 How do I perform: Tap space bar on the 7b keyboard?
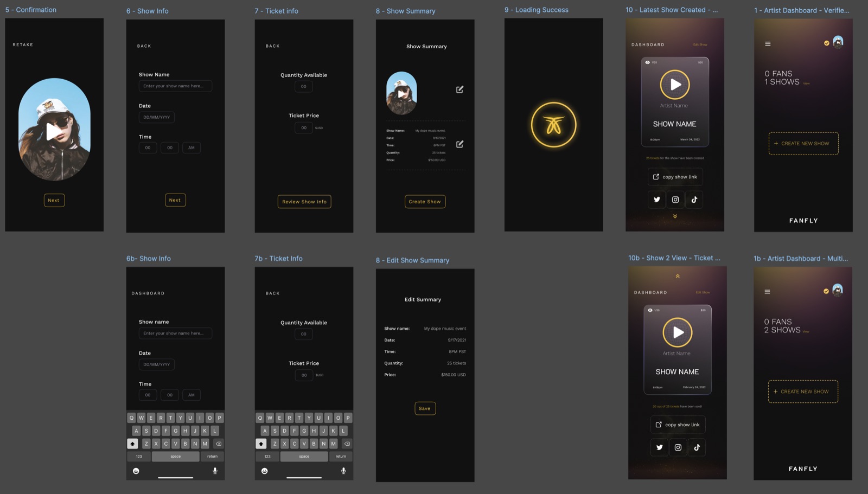[304, 457]
